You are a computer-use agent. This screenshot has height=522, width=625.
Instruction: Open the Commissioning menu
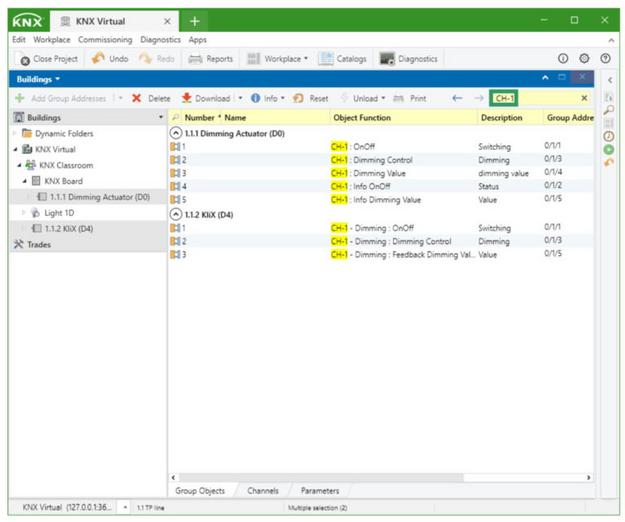pos(105,40)
